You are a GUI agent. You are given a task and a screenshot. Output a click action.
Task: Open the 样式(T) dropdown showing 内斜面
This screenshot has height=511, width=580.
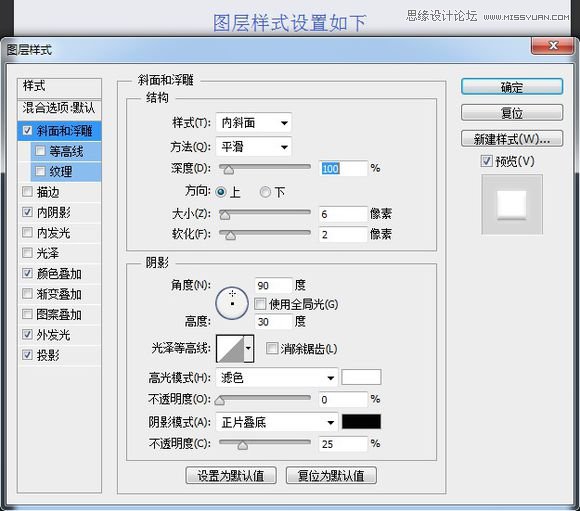click(x=253, y=123)
